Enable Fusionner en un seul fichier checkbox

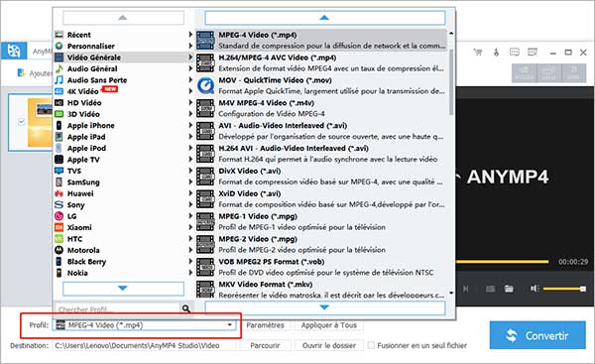(x=371, y=345)
